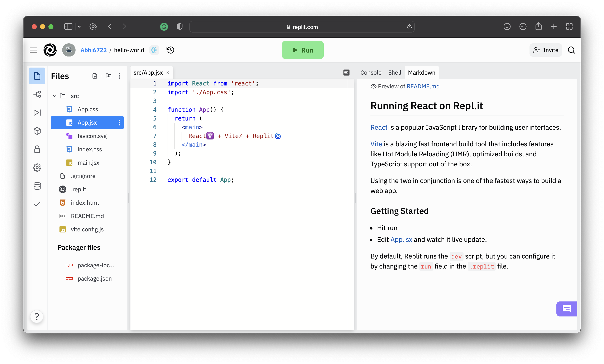Switch to the Console tab

tap(371, 73)
